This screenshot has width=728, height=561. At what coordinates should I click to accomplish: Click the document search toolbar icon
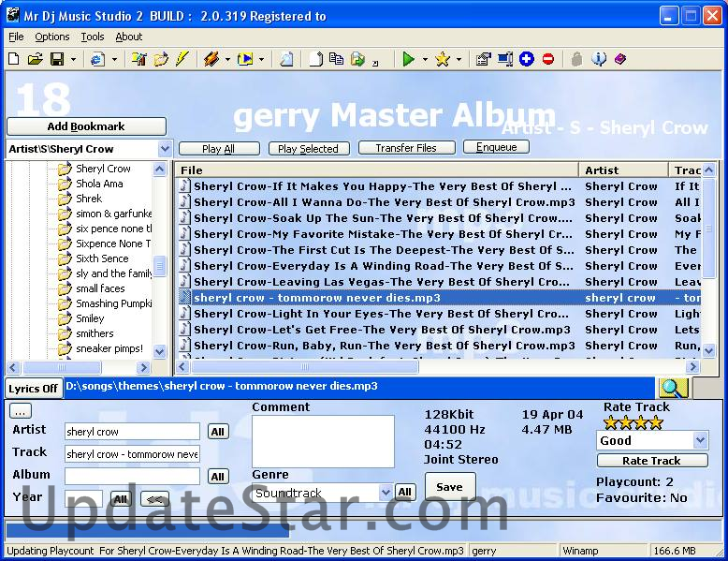[x=286, y=59]
